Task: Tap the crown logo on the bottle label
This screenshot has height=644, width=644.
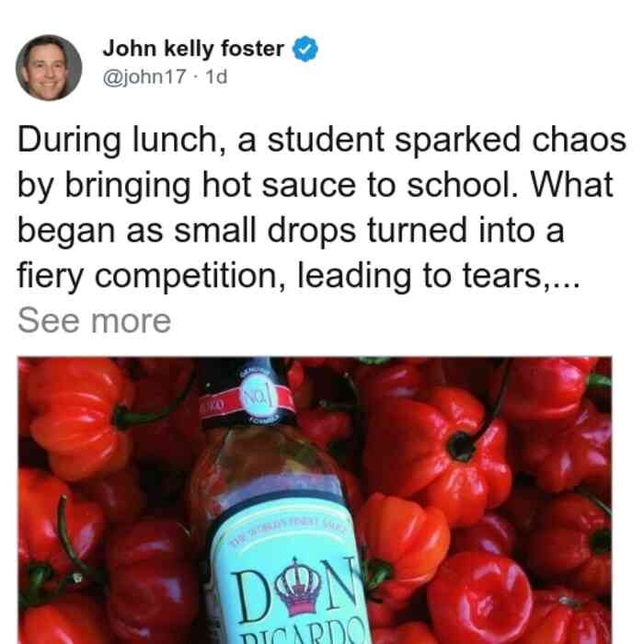Action: click(x=298, y=589)
